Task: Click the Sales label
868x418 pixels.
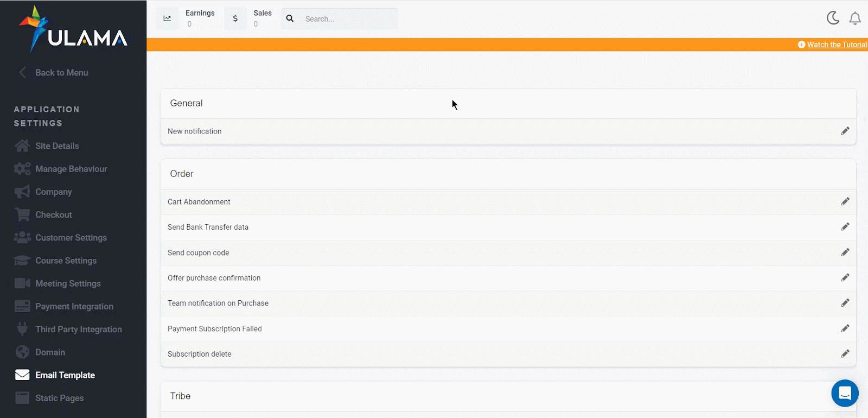Action: (263, 13)
